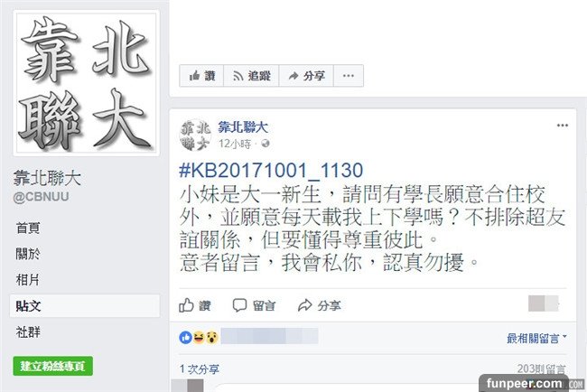This screenshot has width=587, height=392.
Task: Click the wow surprised reaction emoji
Action: pyautogui.click(x=212, y=337)
